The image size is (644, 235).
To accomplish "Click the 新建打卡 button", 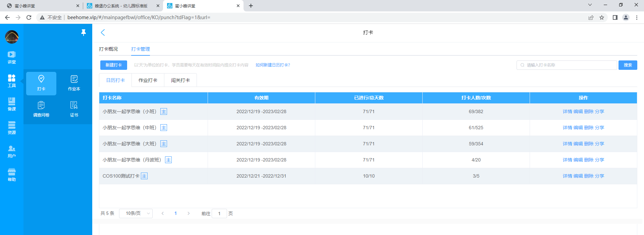I will 114,65.
